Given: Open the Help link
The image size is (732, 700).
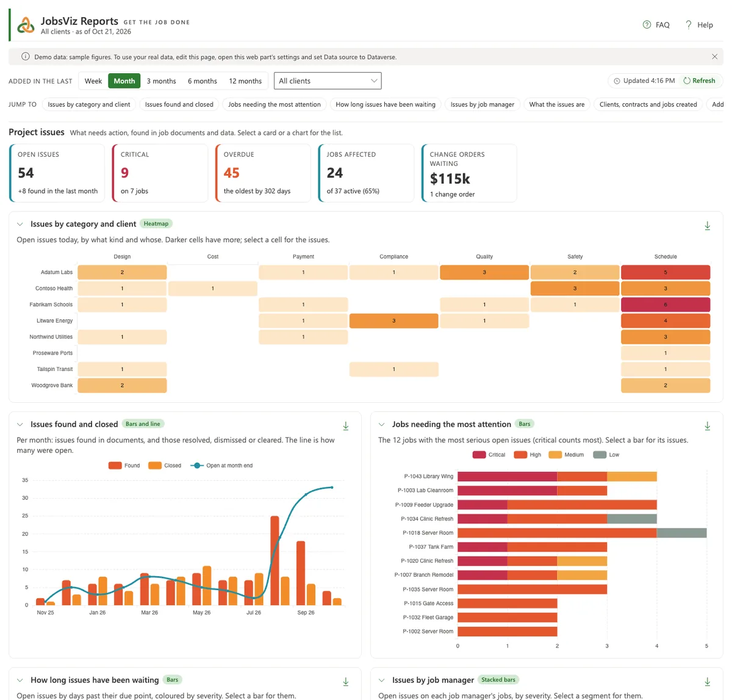Looking at the screenshot, I should click(x=699, y=25).
